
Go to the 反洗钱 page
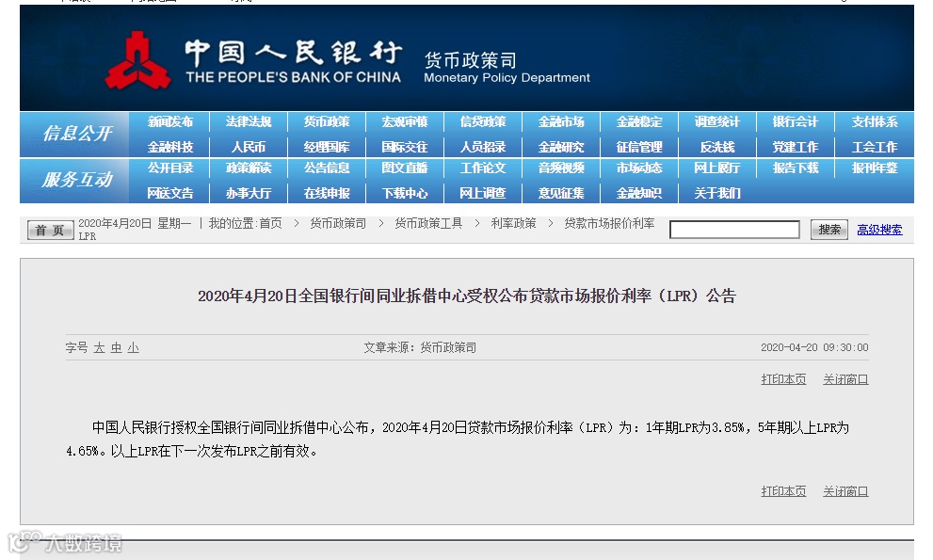coord(717,147)
